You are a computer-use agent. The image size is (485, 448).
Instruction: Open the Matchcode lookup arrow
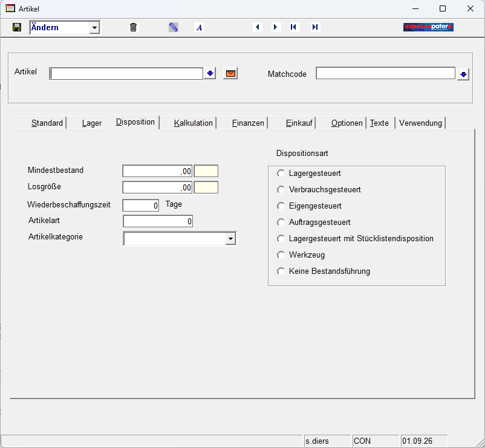(x=463, y=74)
